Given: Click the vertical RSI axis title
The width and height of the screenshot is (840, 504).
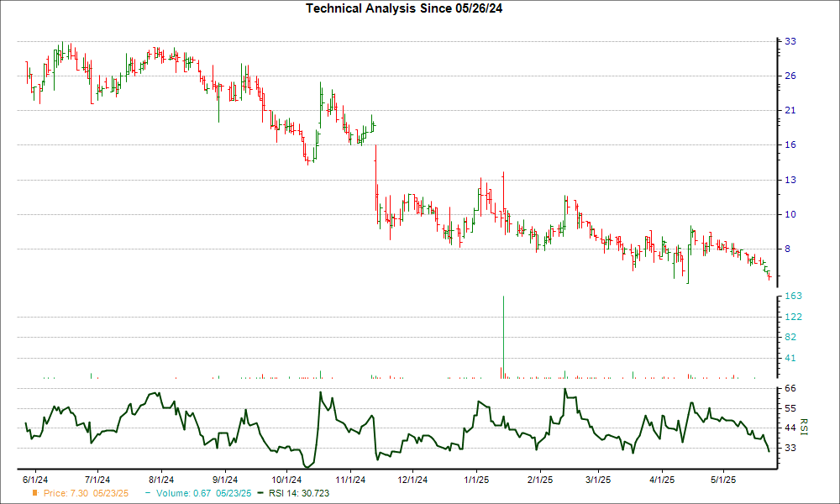Looking at the screenshot, I should [x=804, y=427].
